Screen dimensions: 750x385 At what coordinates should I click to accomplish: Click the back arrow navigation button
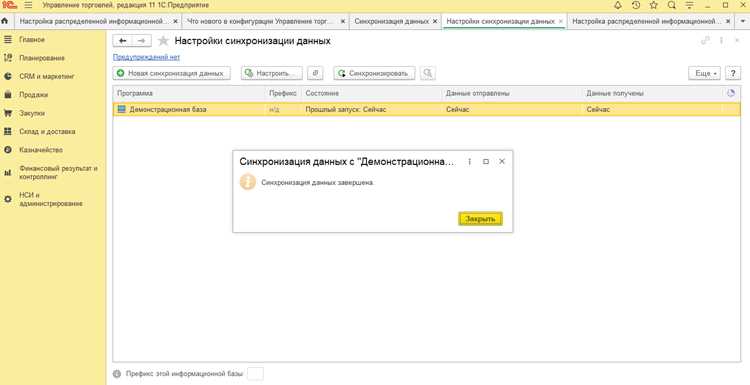point(122,41)
